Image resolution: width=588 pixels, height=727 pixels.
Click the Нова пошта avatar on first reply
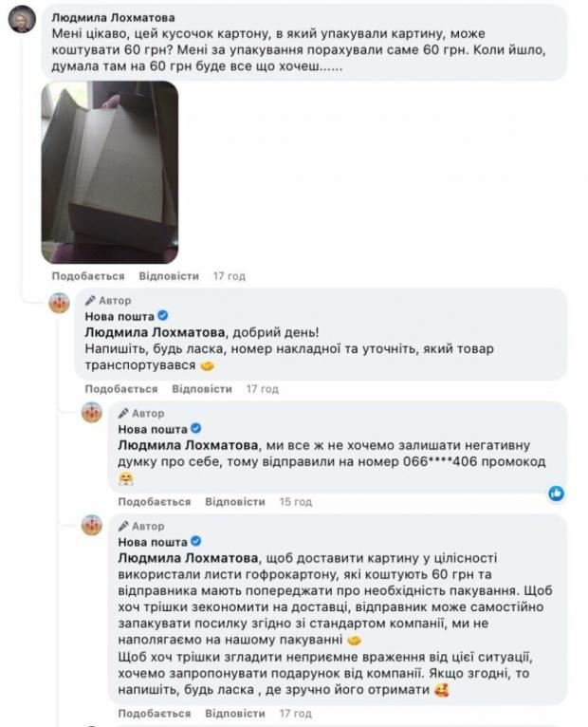click(60, 303)
